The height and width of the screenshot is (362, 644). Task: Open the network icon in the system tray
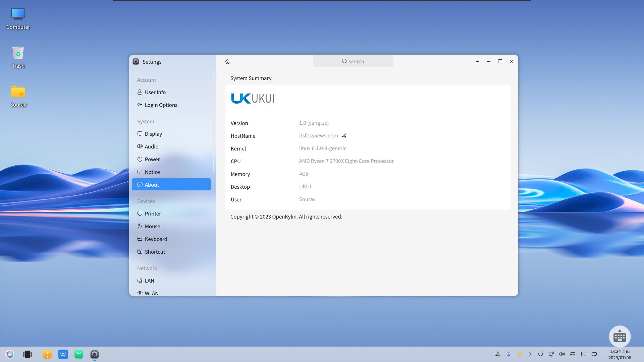point(551,354)
